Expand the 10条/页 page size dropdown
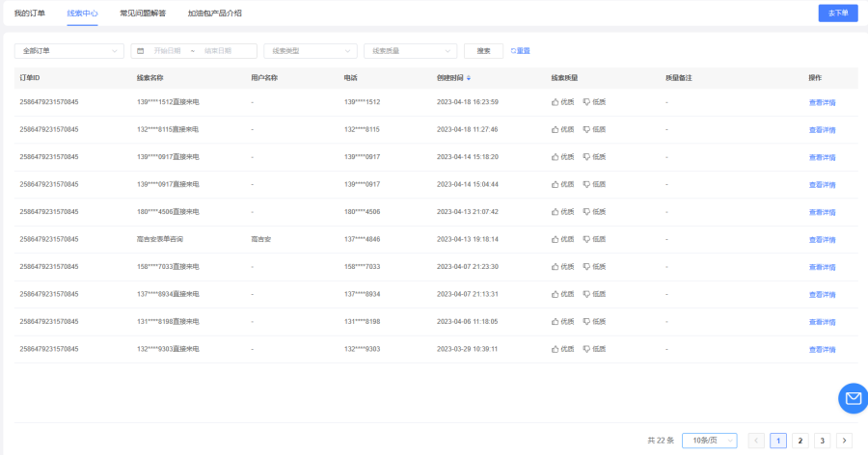This screenshot has width=868, height=455. (709, 441)
